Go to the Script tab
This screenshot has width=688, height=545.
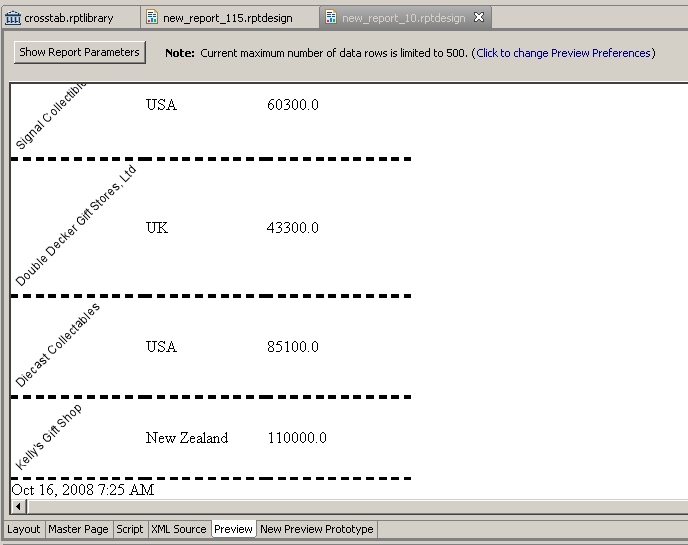point(130,529)
